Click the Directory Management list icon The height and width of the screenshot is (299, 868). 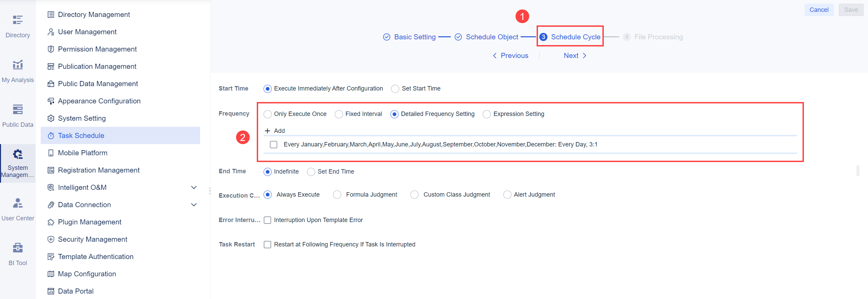click(x=51, y=15)
